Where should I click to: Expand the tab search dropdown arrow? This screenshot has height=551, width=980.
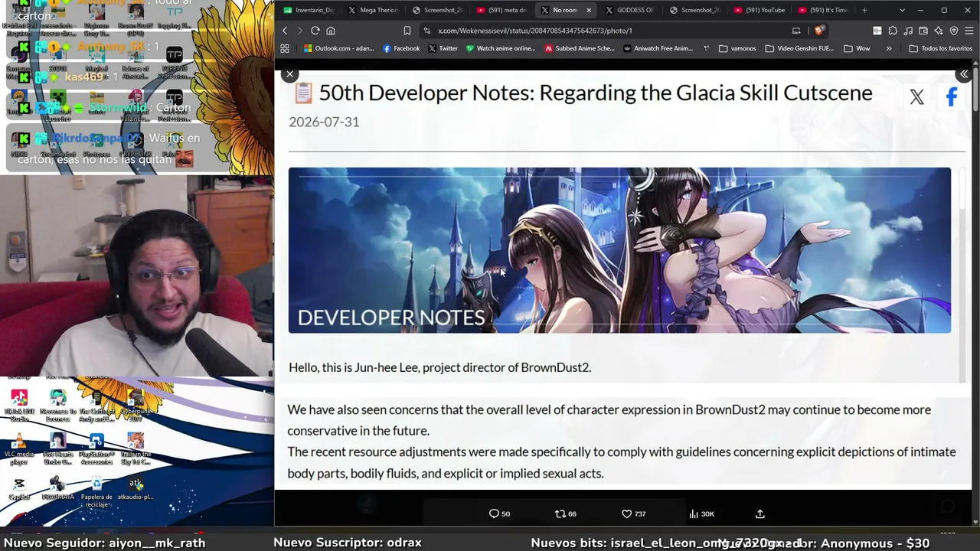pos(902,10)
